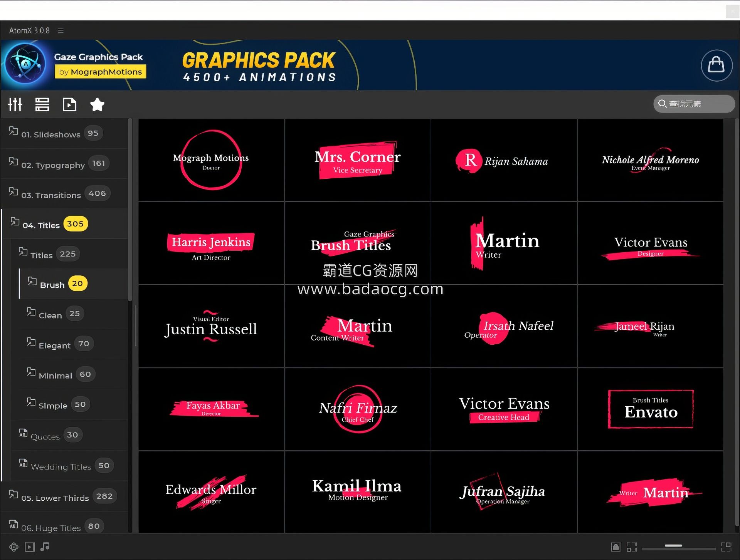Viewport: 740px width, 560px height.
Task: Click the sidebar vertical scrollbar
Action: (130, 210)
